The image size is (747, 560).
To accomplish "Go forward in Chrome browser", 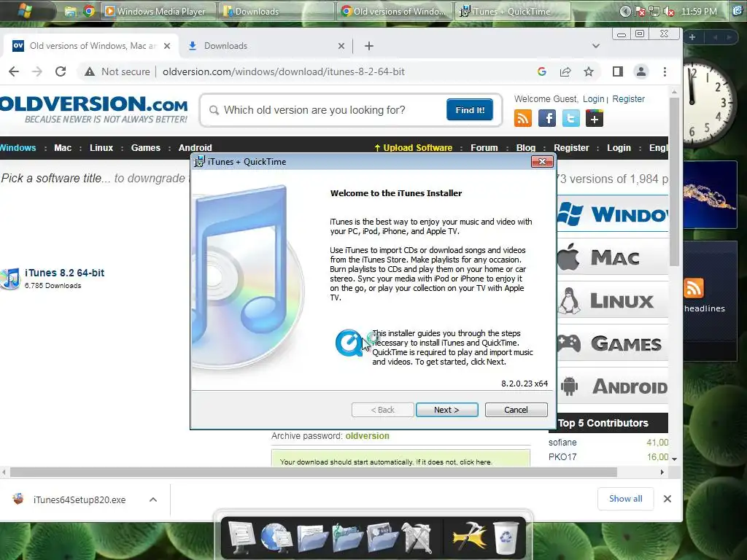I will pos(37,71).
